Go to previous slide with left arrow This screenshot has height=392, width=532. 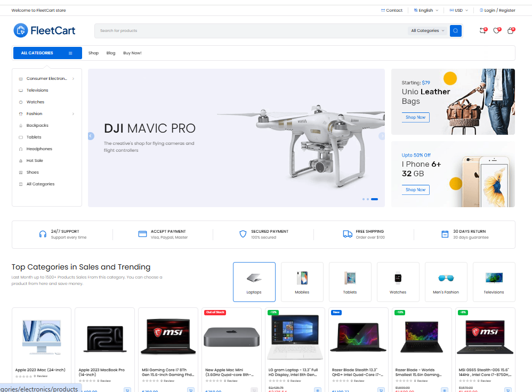[91, 136]
